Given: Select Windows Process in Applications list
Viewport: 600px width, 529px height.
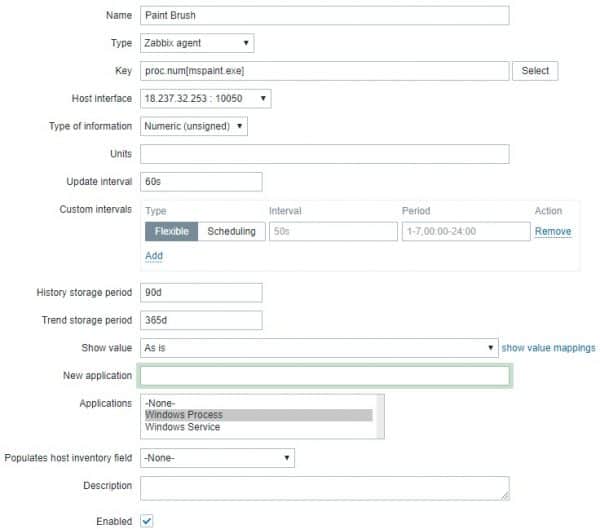Looking at the screenshot, I should (259, 415).
